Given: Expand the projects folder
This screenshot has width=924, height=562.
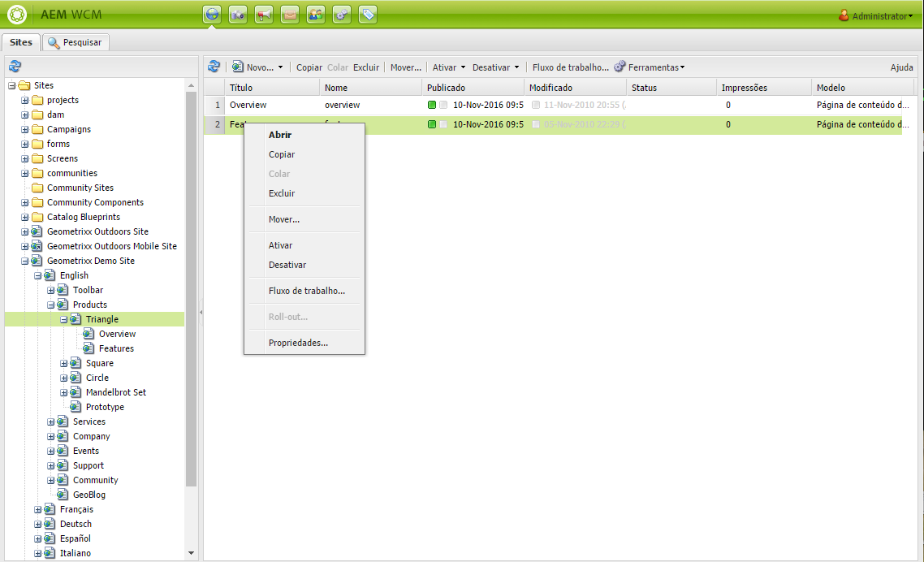Looking at the screenshot, I should (24, 100).
